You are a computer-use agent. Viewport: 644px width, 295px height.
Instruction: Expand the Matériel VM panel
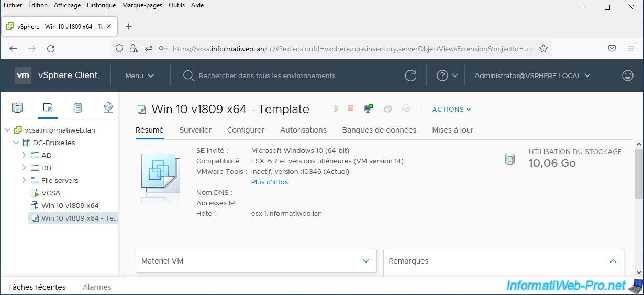(x=366, y=261)
